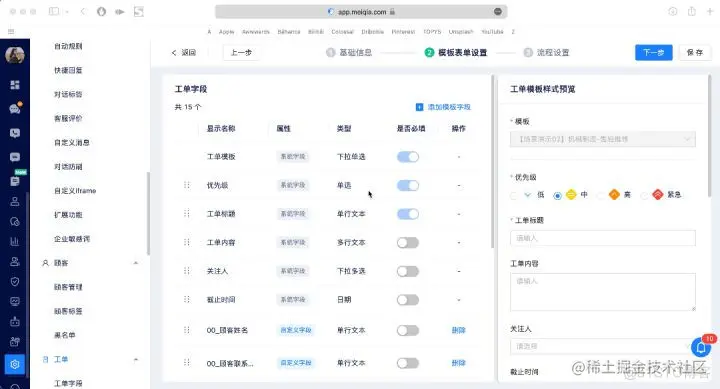Screen dimensions: 720x389
Task: Open the bar chart statistics icon
Action: pyautogui.click(x=15, y=241)
